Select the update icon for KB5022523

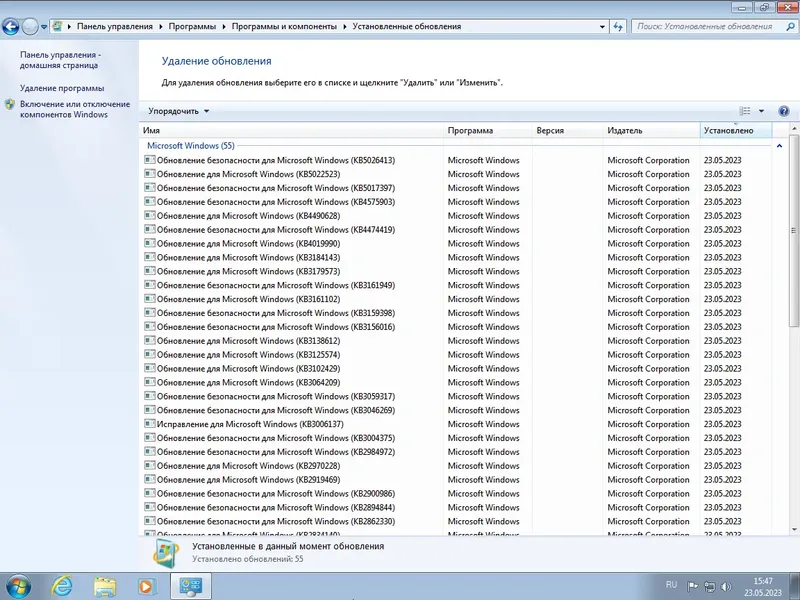coord(149,173)
